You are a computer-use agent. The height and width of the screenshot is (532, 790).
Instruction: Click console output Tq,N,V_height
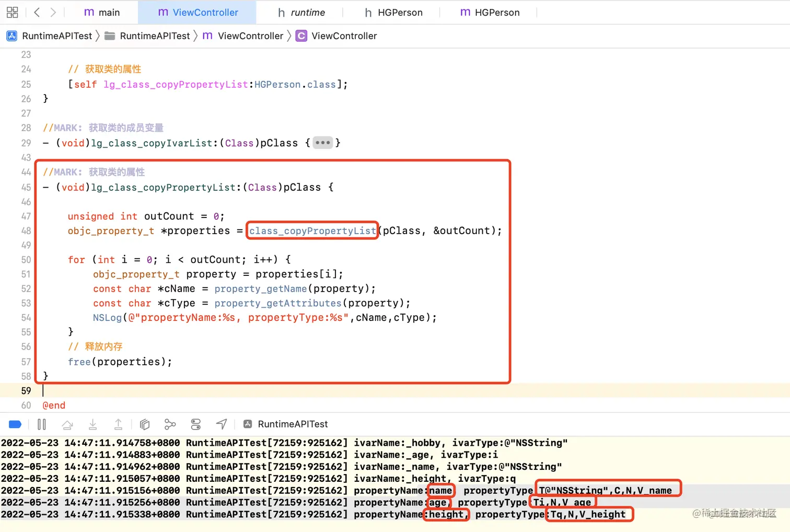tap(588, 514)
